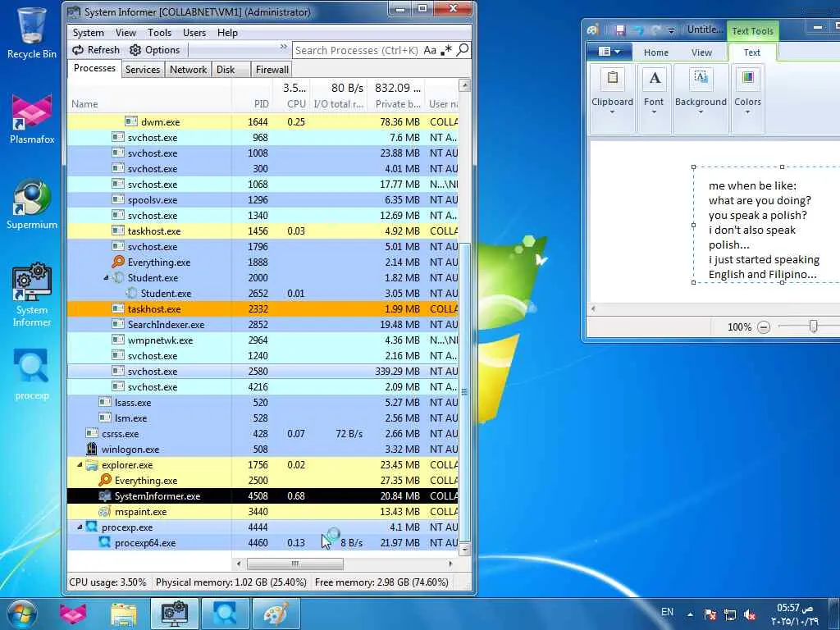Screen dimensions: 840x630
Task: Expand the Colors group in Paint
Action: tap(747, 98)
